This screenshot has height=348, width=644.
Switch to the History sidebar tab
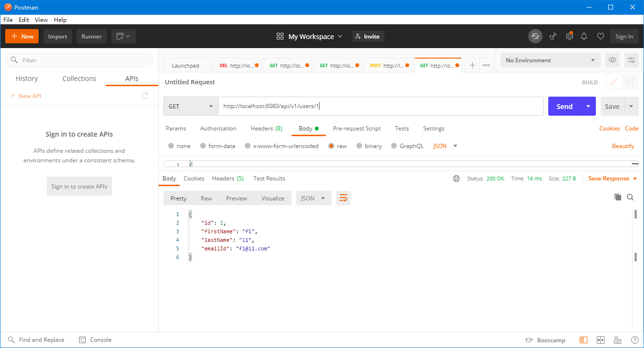pyautogui.click(x=27, y=79)
